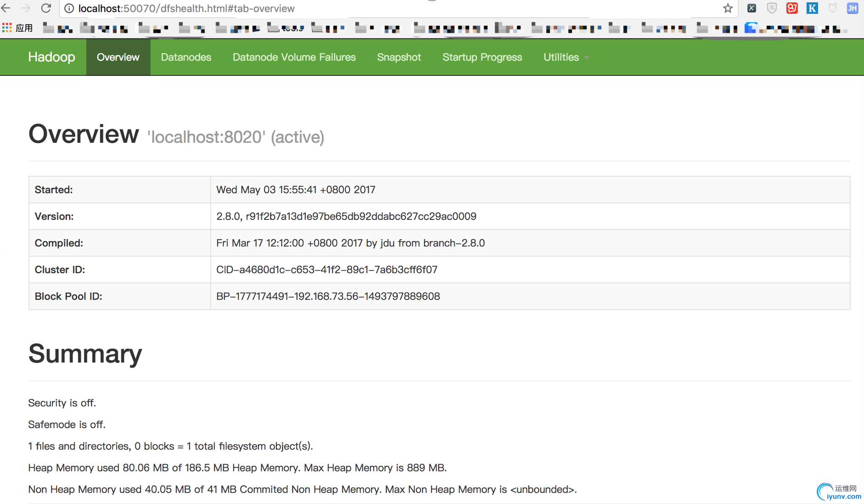
Task: Click the 'Security is off.' line
Action: click(x=62, y=403)
